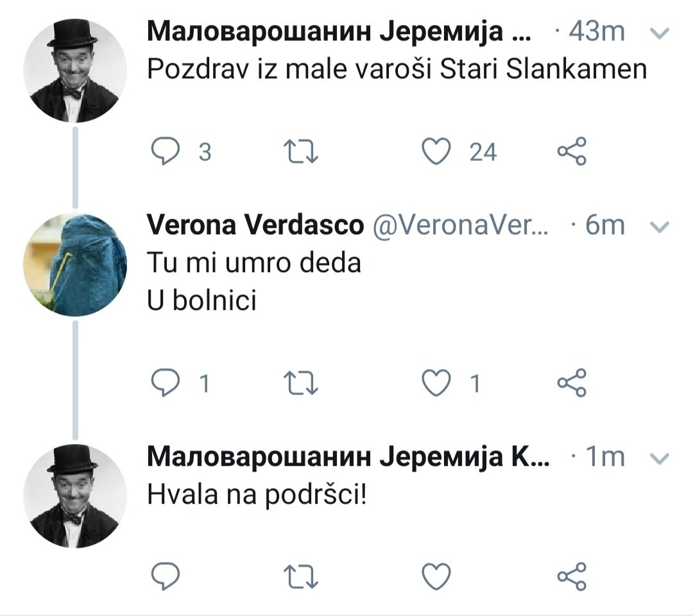Open the 'Tu mi umro deda' tweet text
Image resolution: width=693 pixels, height=616 pixels.
(254, 262)
